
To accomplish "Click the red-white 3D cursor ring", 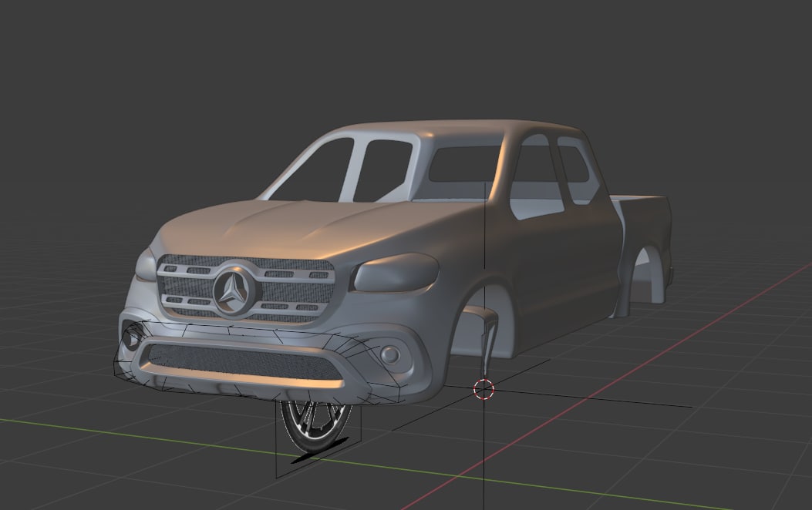I will point(483,389).
